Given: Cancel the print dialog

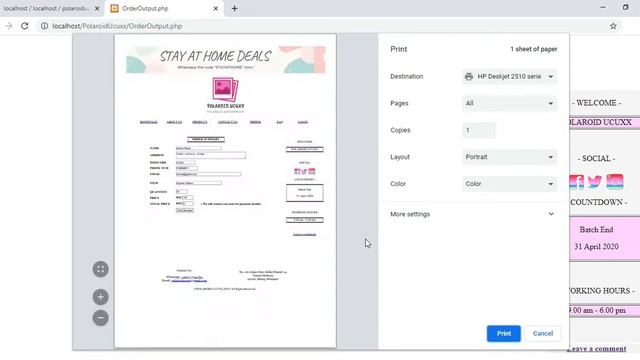Looking at the screenshot, I should click(542, 333).
